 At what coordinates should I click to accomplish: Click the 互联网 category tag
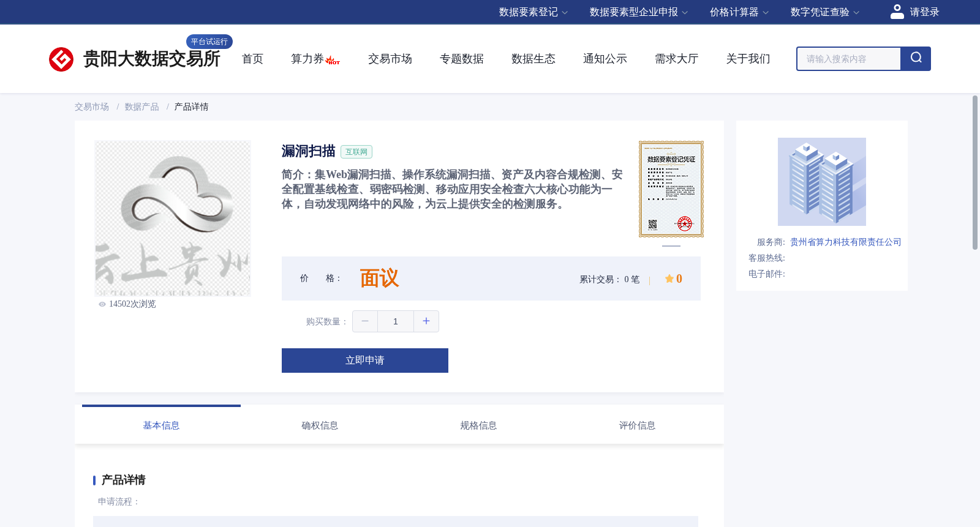coord(356,152)
